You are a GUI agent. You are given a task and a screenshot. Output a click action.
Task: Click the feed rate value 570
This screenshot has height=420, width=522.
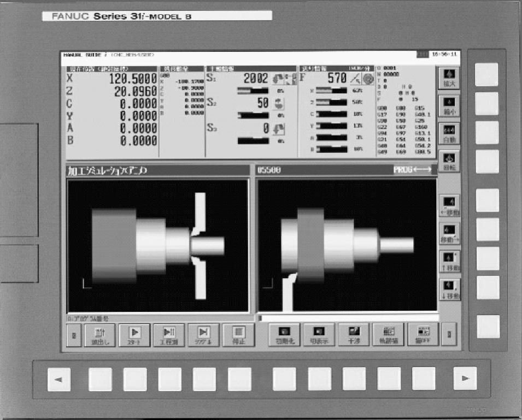(337, 78)
